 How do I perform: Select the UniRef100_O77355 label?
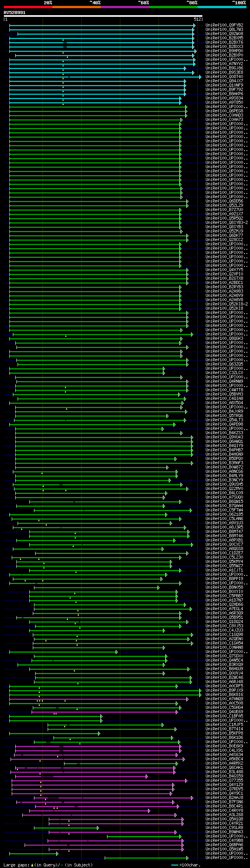(224, 781)
